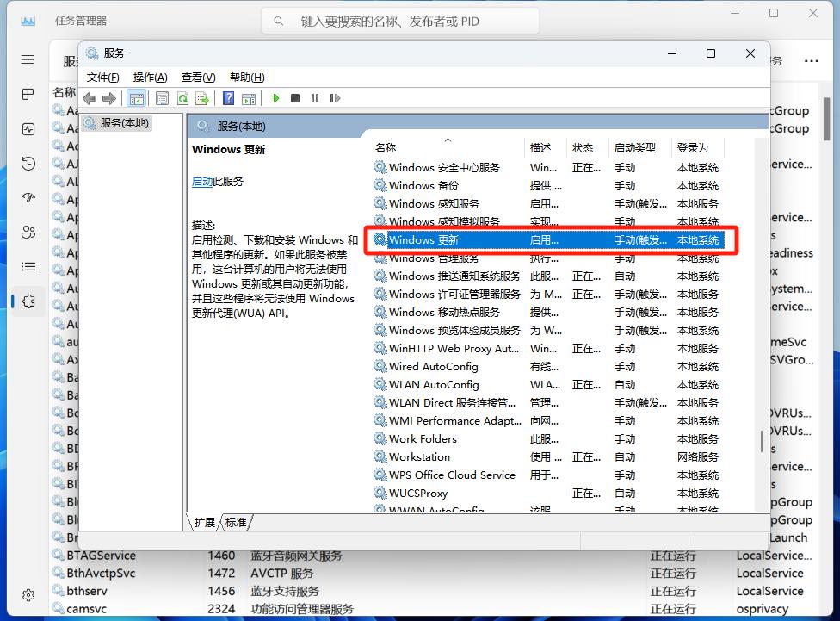Open the 查看(V) menu
Screen dimensions: 840x621
click(x=198, y=78)
